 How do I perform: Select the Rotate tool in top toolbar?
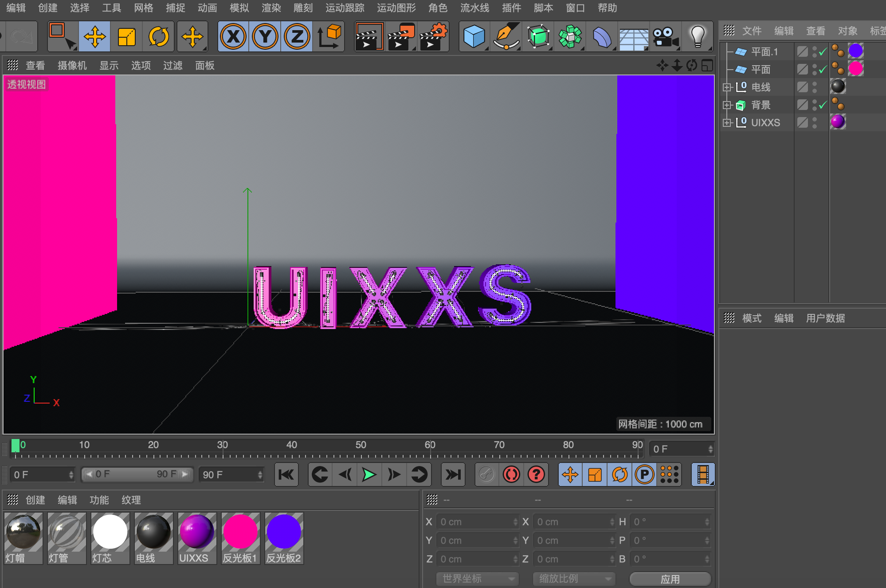tap(158, 37)
